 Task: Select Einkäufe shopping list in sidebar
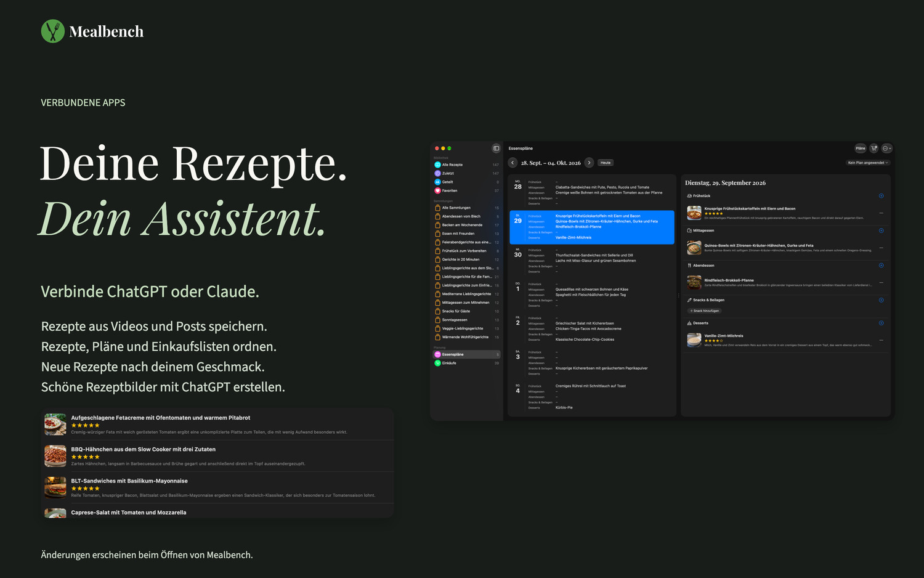467,363
